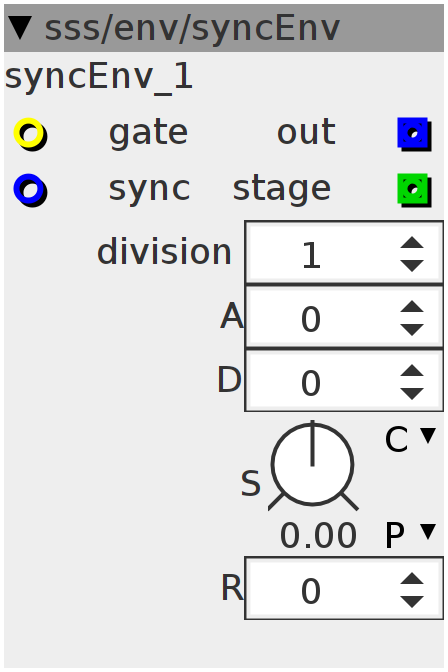Viewport: 448px width, 672px height.
Task: Increase the R release value
Action: [x=412, y=579]
